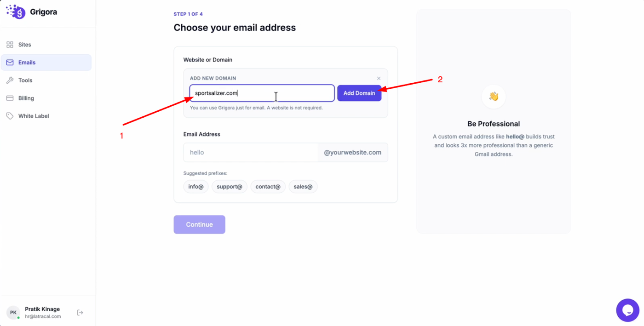Close the Add New Domain panel
The width and height of the screenshot is (644, 326).
click(379, 78)
